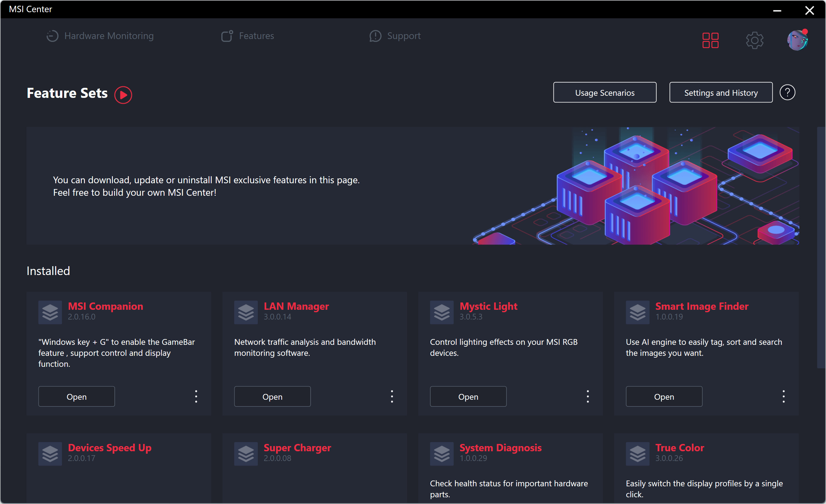Open the settings gear icon
The width and height of the screenshot is (826, 504).
[754, 40]
